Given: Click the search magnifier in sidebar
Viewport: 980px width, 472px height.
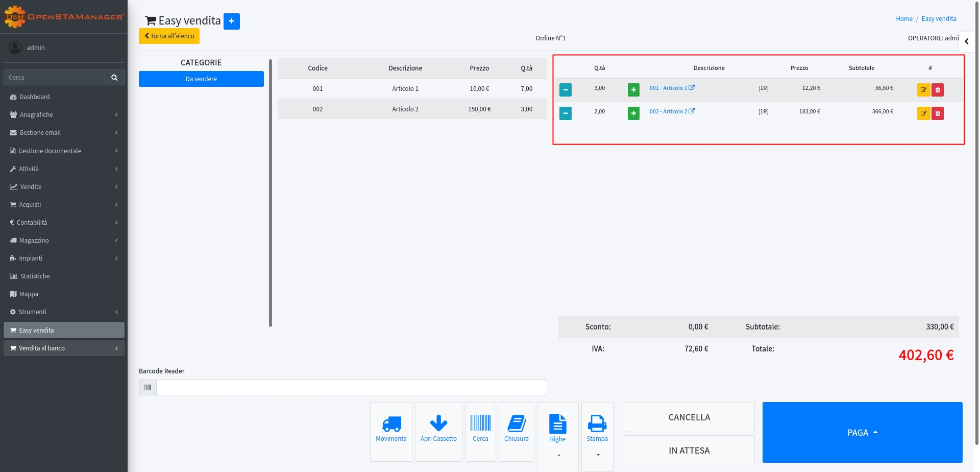Looking at the screenshot, I should click(114, 78).
